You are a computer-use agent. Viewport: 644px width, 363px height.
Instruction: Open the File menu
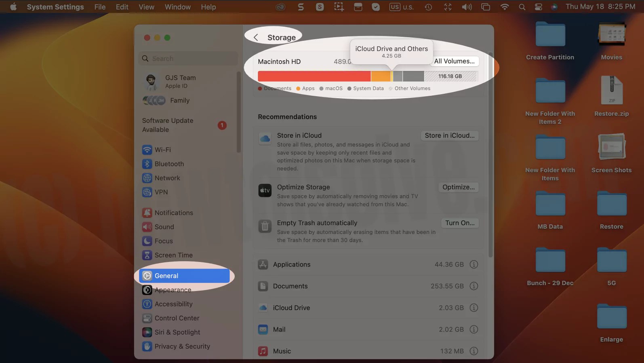coord(100,7)
